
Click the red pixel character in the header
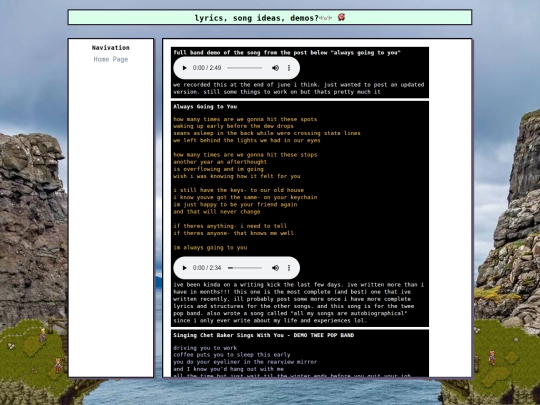pyautogui.click(x=341, y=17)
